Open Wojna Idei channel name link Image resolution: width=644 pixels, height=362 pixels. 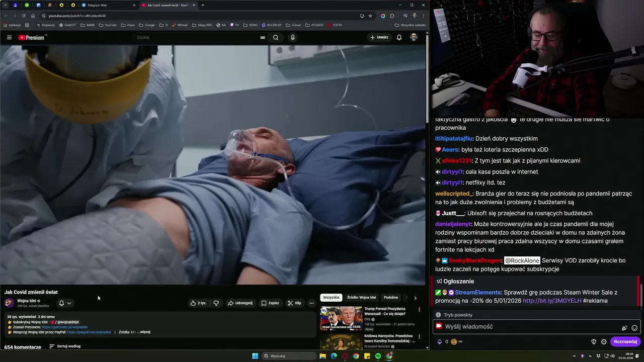[27, 301]
